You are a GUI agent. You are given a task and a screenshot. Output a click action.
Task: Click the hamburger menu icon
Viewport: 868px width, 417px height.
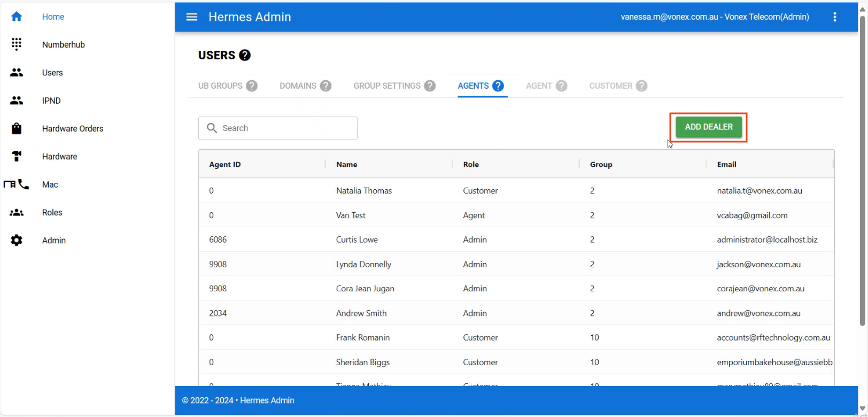[191, 17]
